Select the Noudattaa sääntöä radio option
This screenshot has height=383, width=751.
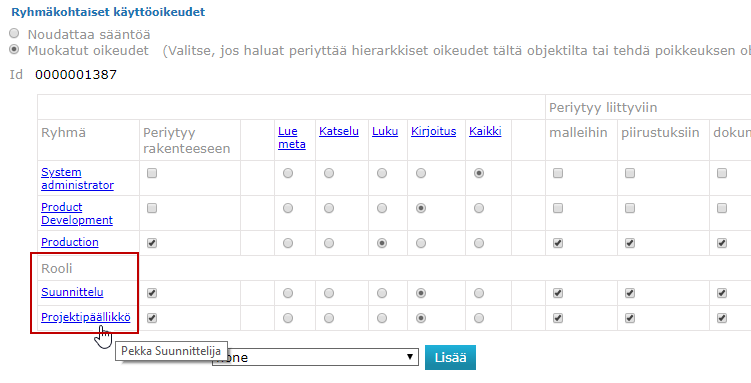tap(14, 34)
